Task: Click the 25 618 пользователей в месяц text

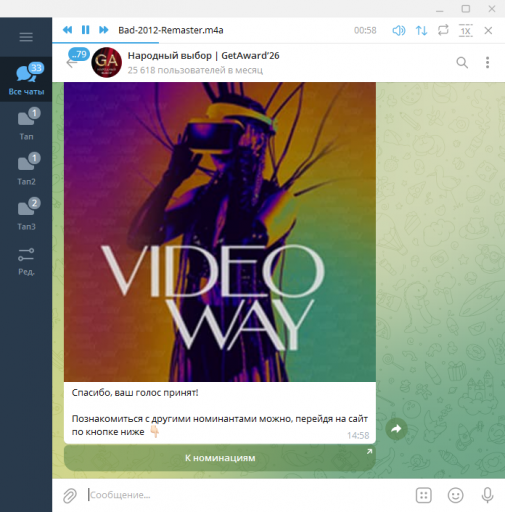Action: coord(195,70)
